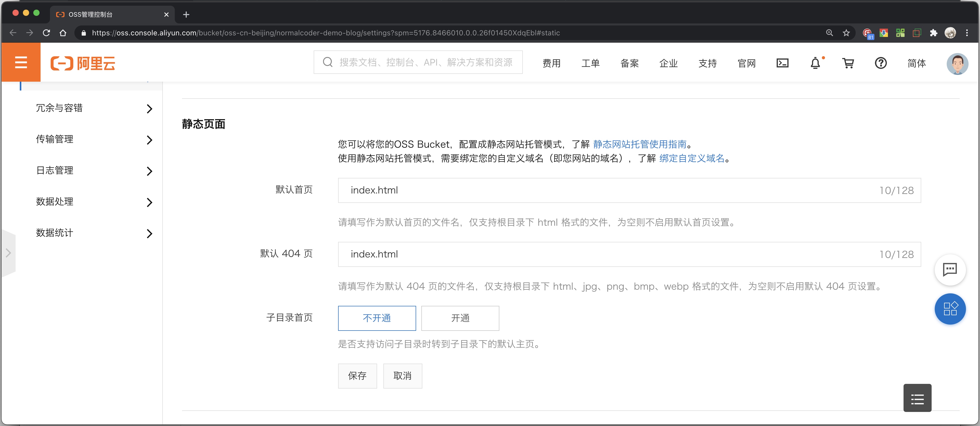Open the orange hamburger navigation menu
980x426 pixels.
(x=21, y=62)
